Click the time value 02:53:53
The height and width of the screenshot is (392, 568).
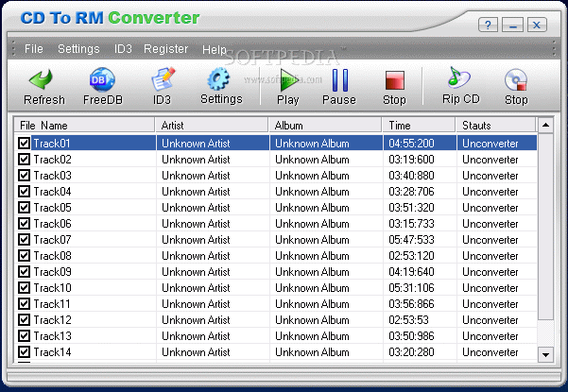pyautogui.click(x=408, y=319)
